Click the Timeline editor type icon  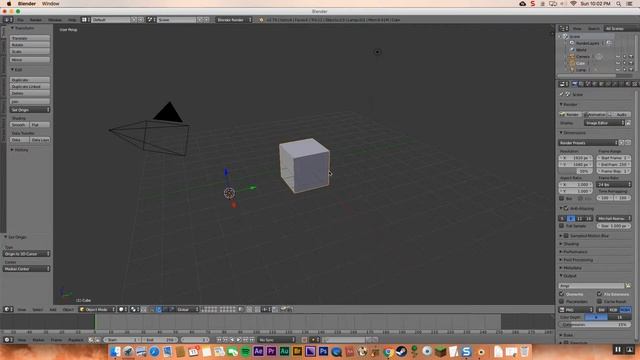[8, 340]
